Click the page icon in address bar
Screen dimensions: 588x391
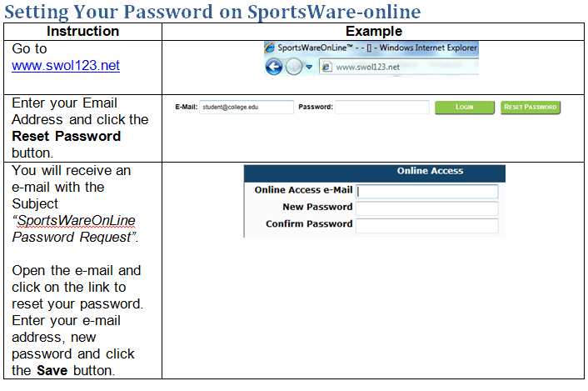tap(326, 67)
